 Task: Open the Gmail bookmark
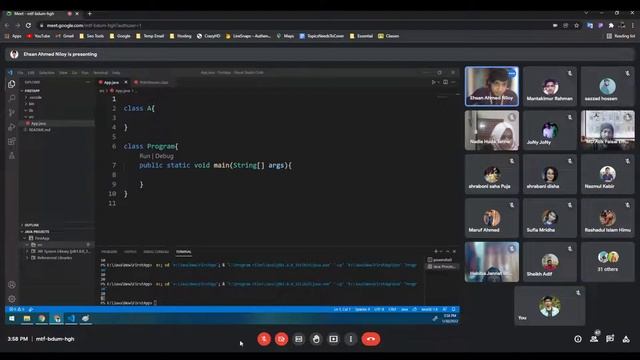[x=64, y=36]
